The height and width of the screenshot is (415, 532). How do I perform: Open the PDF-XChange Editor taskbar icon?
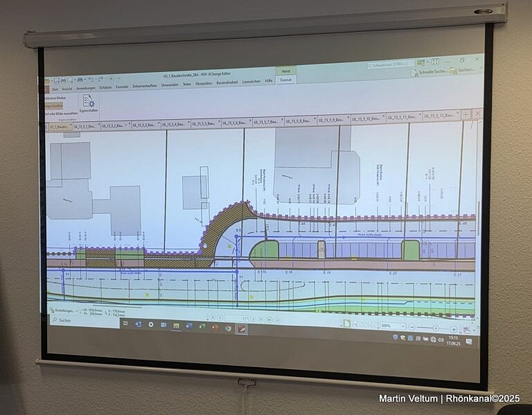coord(240,328)
